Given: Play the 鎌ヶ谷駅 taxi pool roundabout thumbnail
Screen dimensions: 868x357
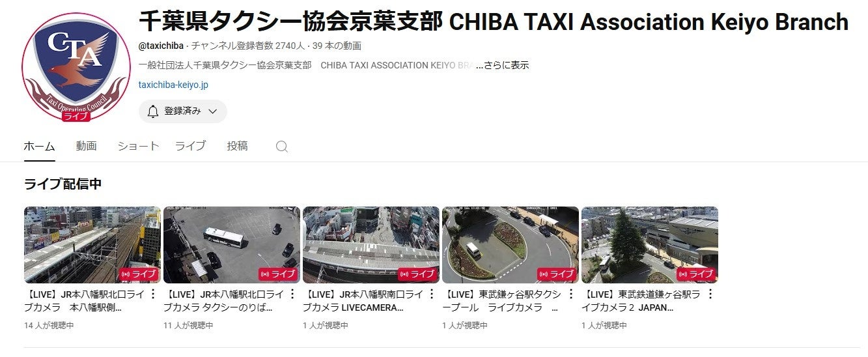Looking at the screenshot, I should point(511,245).
